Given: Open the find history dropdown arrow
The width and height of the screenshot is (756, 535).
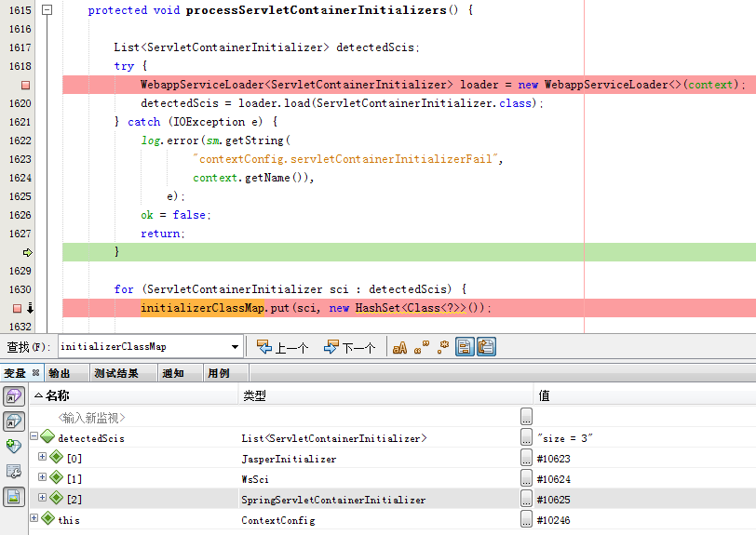Looking at the screenshot, I should (235, 346).
